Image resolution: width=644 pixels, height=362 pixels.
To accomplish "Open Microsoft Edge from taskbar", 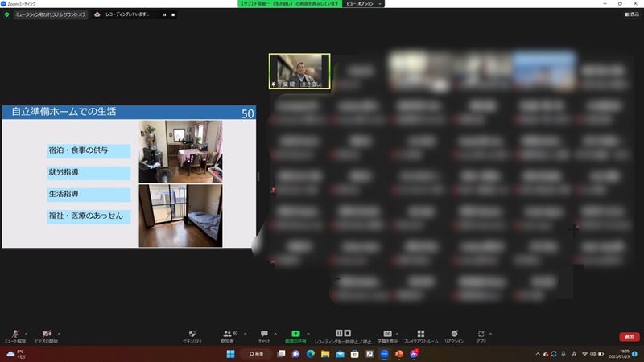I will point(311,354).
